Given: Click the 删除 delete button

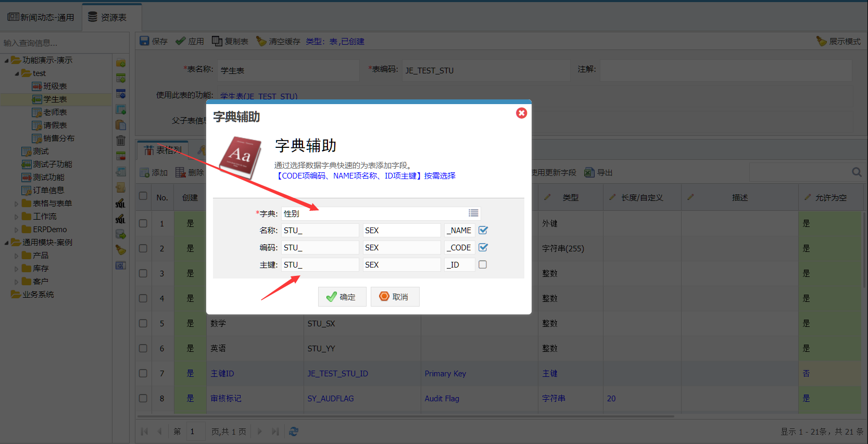Looking at the screenshot, I should click(x=190, y=172).
